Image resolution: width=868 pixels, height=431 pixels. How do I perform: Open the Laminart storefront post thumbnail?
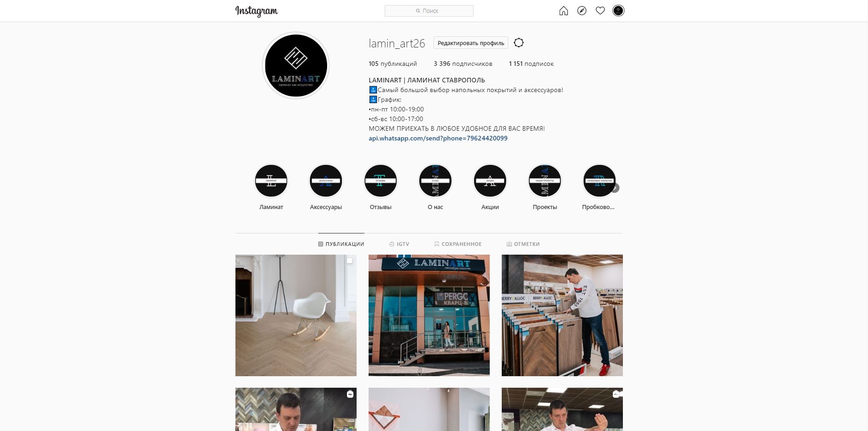429,315
